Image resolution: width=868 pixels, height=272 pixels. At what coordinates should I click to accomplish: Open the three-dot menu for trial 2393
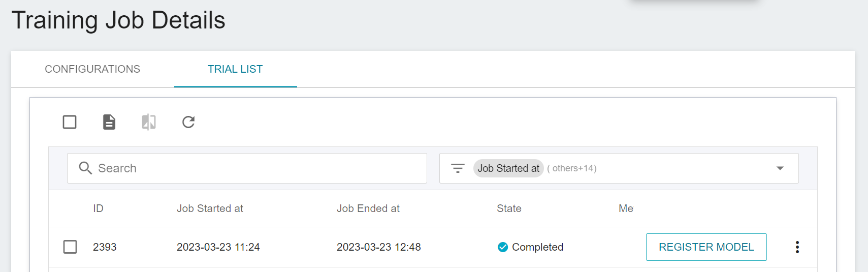[797, 247]
